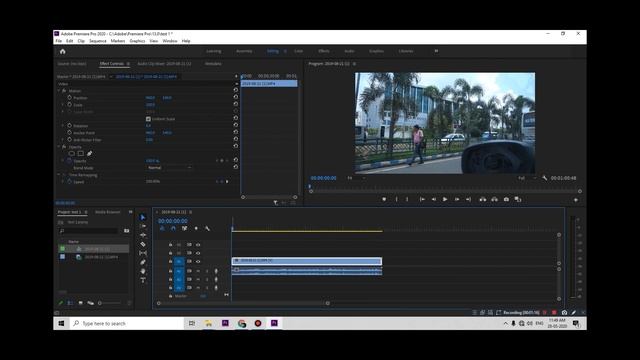The width and height of the screenshot is (640, 360).
Task: Reset the Blend Mode parameter
Action: tap(236, 167)
